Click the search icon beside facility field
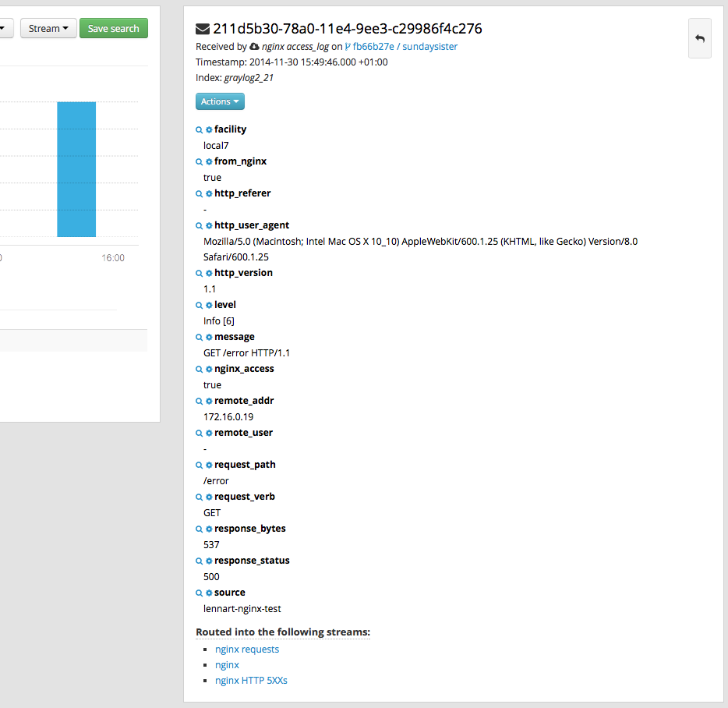 click(200, 130)
